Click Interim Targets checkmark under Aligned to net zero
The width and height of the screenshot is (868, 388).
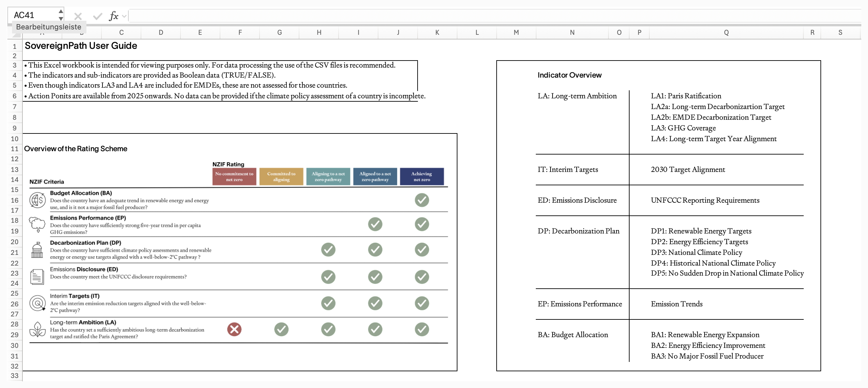[375, 303]
